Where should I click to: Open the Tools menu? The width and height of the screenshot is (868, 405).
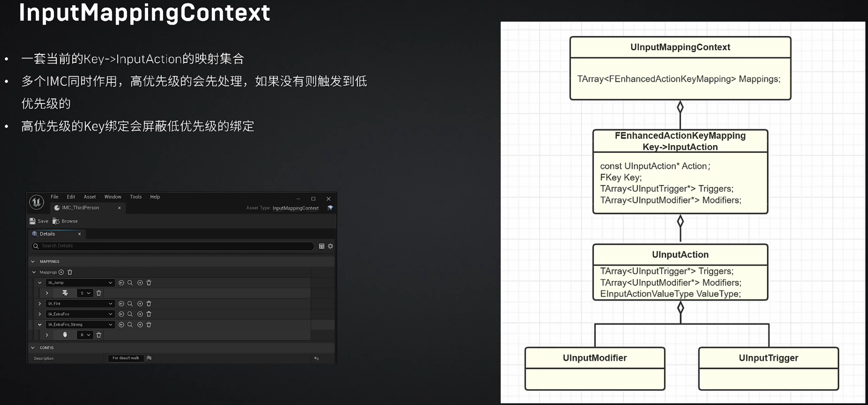point(136,197)
